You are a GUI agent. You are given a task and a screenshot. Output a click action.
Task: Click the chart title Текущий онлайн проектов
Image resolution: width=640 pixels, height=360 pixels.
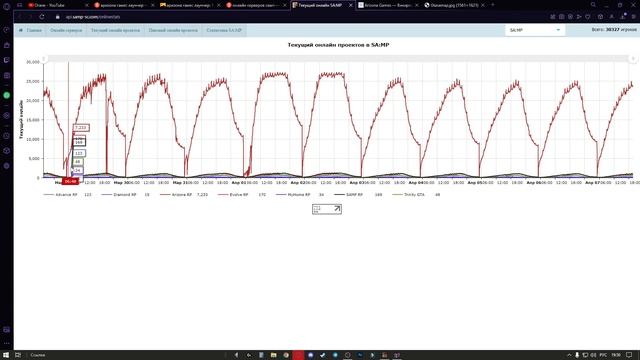(338, 45)
